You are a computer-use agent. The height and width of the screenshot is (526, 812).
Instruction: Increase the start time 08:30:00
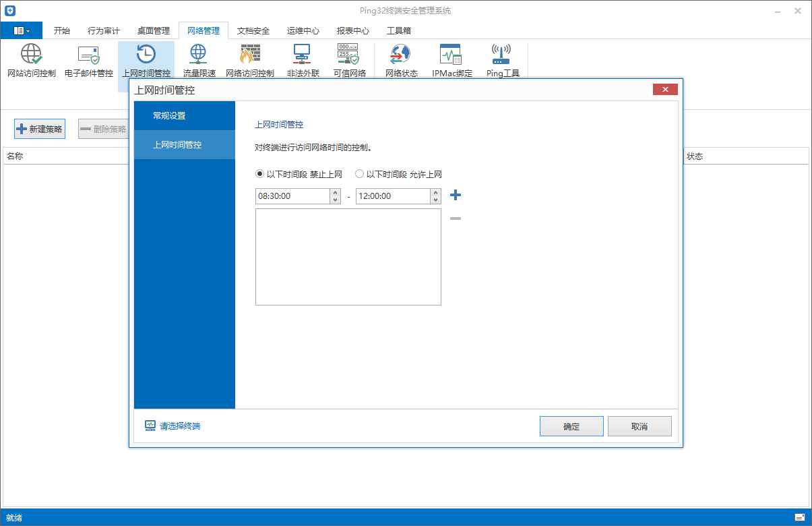tap(336, 192)
